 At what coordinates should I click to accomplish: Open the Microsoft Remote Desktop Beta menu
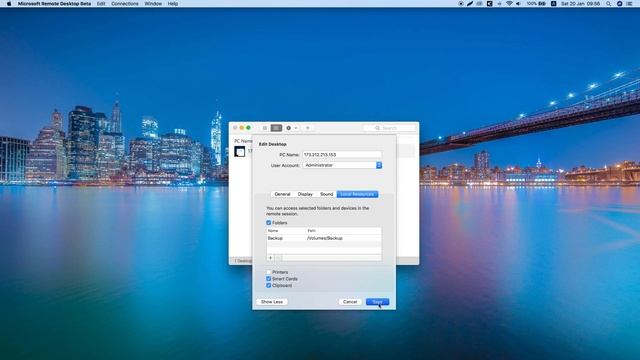[x=54, y=4]
